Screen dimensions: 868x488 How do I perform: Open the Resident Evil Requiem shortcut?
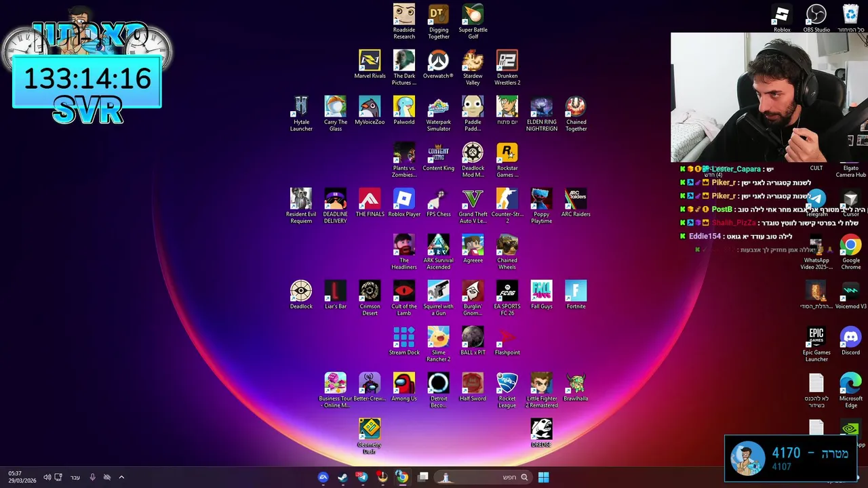[301, 206]
